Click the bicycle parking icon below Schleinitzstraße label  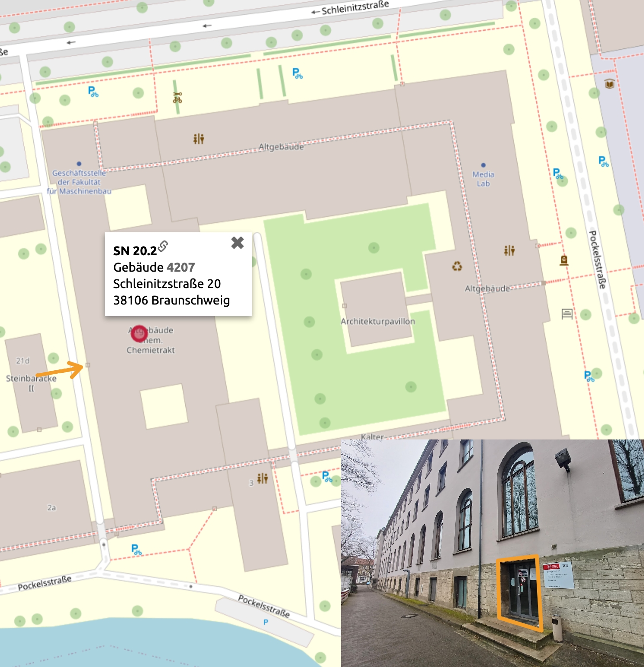[297, 74]
